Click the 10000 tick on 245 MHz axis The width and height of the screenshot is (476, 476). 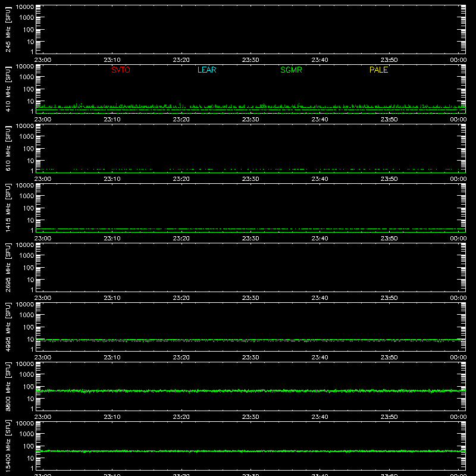click(25, 7)
